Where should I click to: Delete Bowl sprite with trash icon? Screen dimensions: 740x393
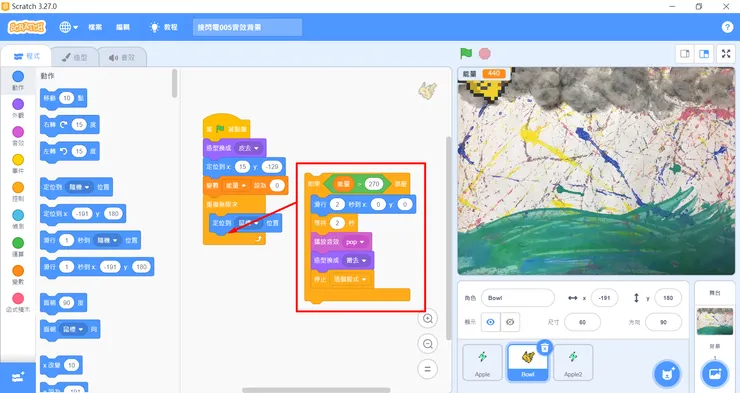pos(545,348)
